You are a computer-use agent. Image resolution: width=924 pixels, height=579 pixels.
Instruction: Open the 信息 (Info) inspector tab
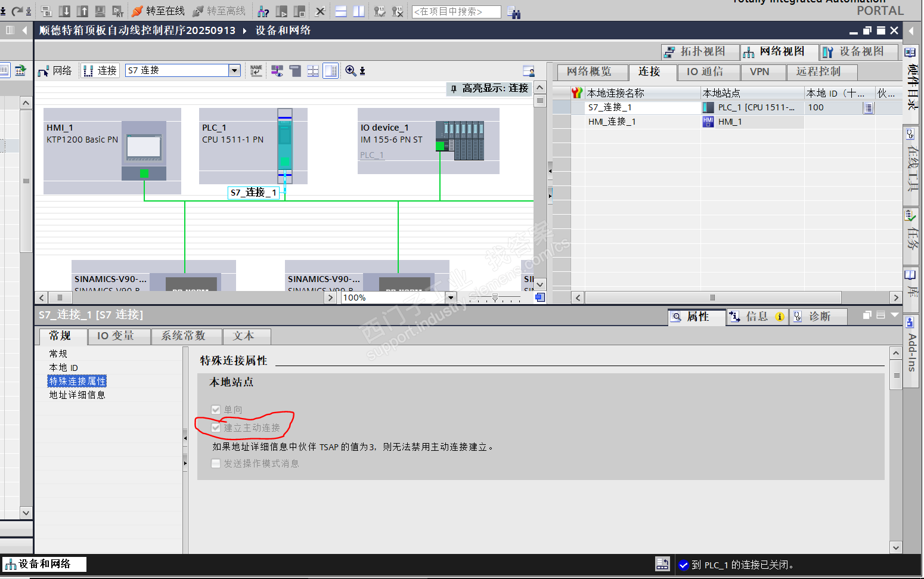757,317
